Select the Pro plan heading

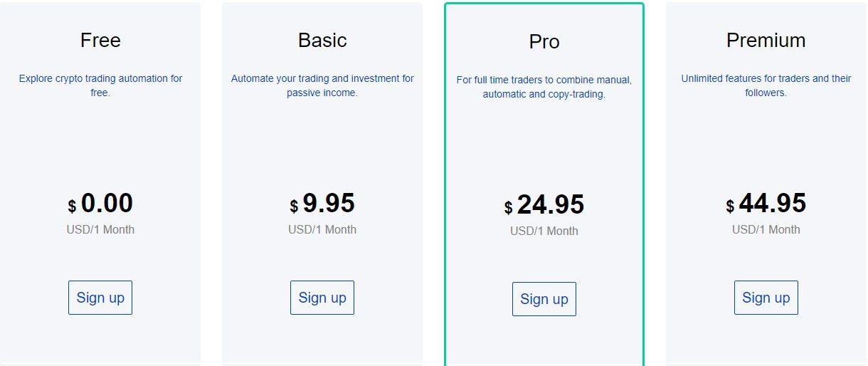(x=544, y=41)
